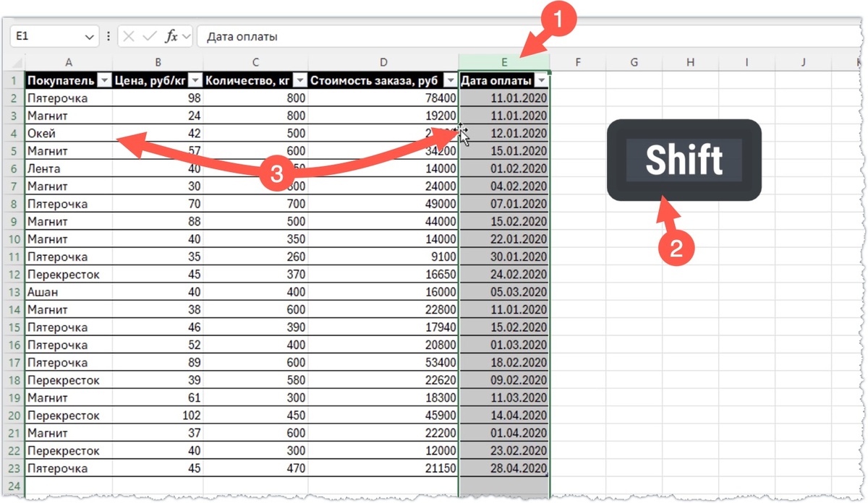This screenshot has height=503, width=868.
Task: Select the order cost cell 45900
Action: click(383, 416)
